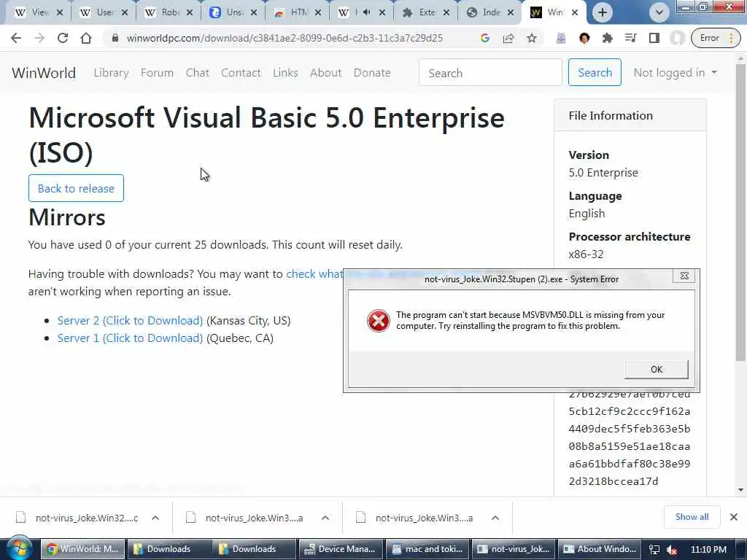Click the 11:10 PM taskbar clock

[x=708, y=550]
